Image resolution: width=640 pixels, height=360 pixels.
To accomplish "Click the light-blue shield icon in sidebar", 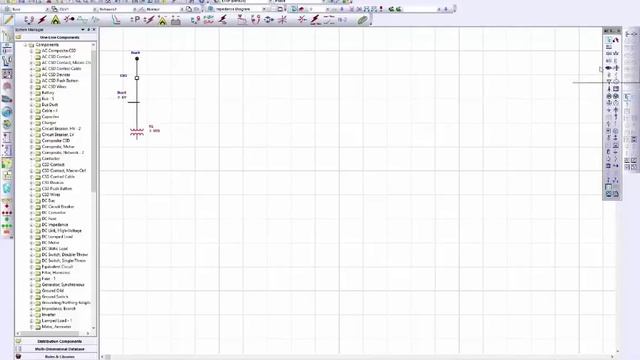I will click(x=7, y=189).
